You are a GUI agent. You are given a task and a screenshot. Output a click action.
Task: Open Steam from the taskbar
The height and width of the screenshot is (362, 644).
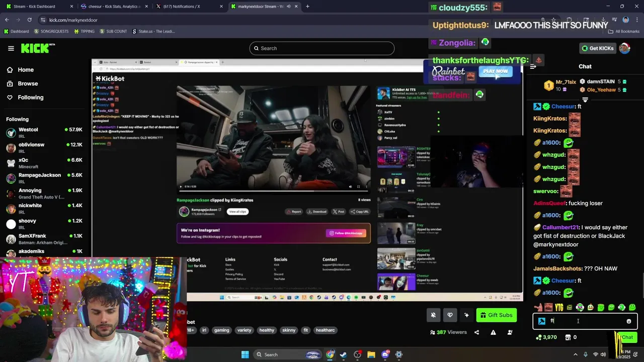[343, 354]
